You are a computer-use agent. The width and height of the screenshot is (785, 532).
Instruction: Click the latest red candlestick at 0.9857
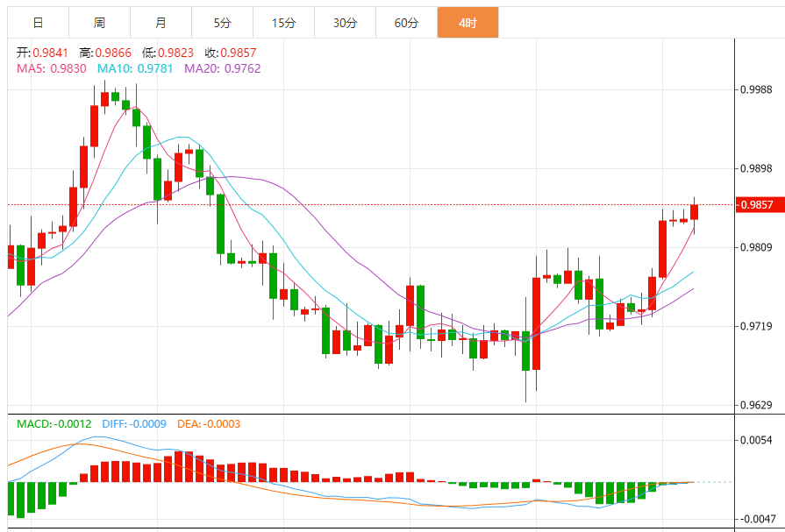tap(694, 212)
